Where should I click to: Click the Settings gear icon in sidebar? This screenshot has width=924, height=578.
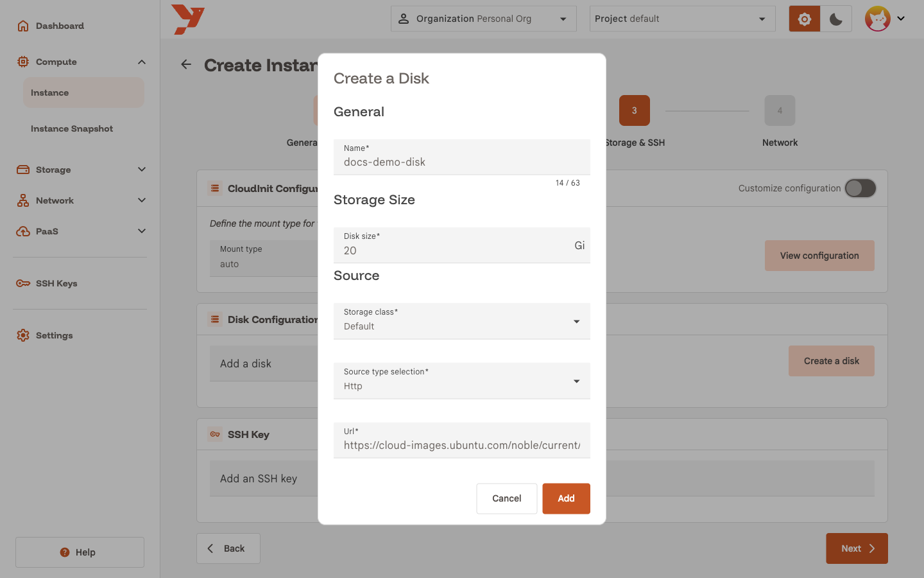(x=23, y=335)
